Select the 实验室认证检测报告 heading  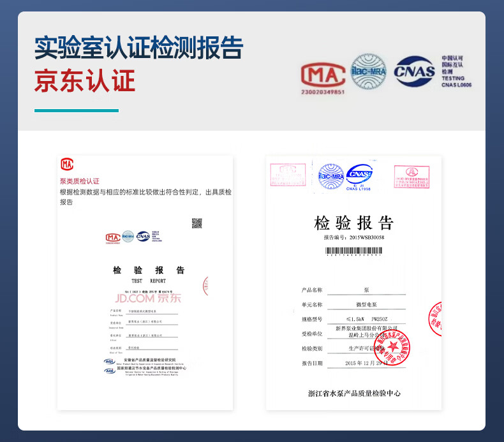click(x=138, y=48)
